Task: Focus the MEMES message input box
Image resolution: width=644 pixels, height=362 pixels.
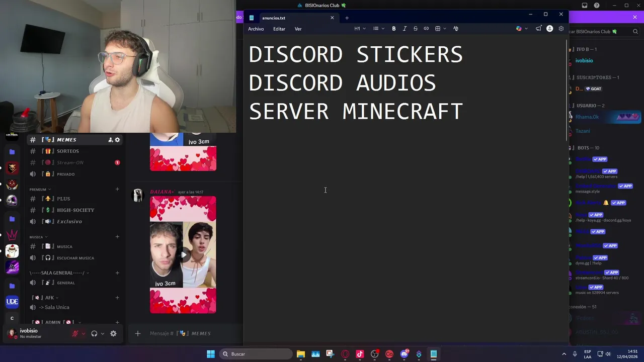Action: (x=194, y=333)
